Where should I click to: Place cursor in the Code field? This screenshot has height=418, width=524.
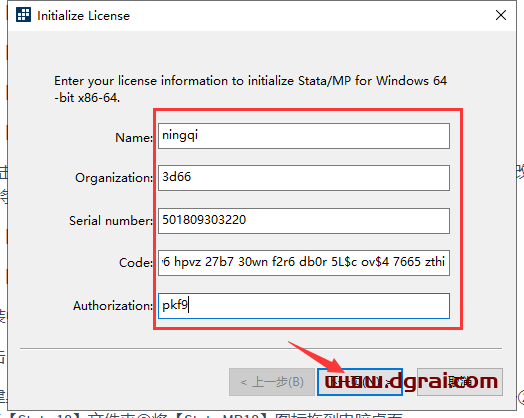(x=304, y=263)
